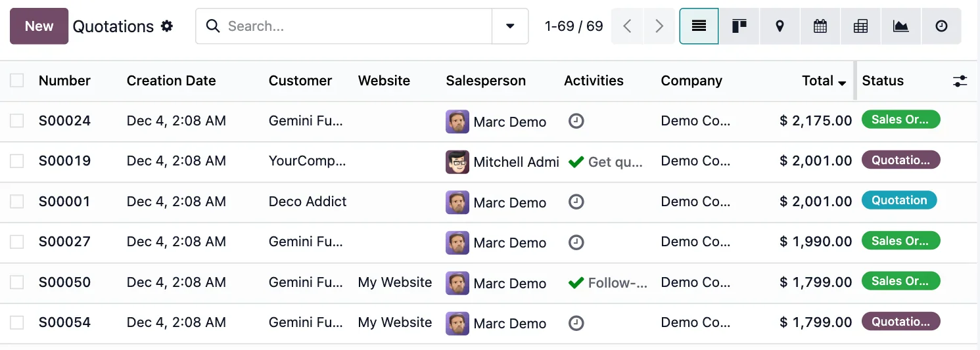Image resolution: width=980 pixels, height=350 pixels.
Task: Select the list view icon
Action: (x=699, y=26)
